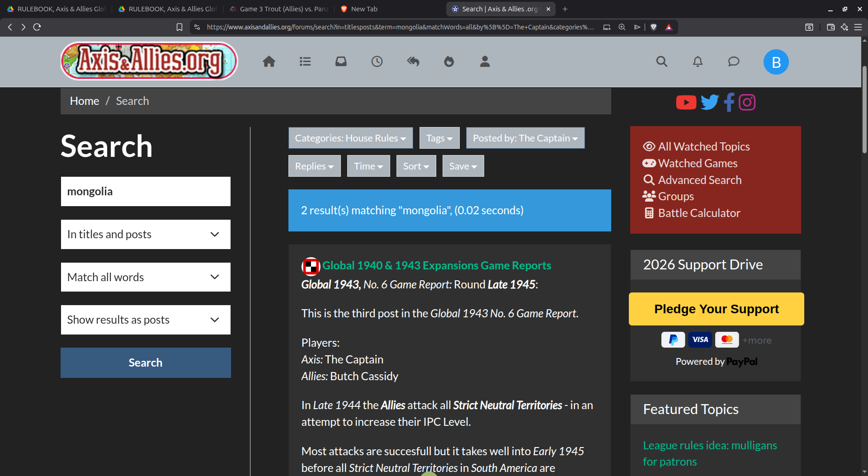Open the users page person icon
The image size is (868, 476).
[484, 61]
